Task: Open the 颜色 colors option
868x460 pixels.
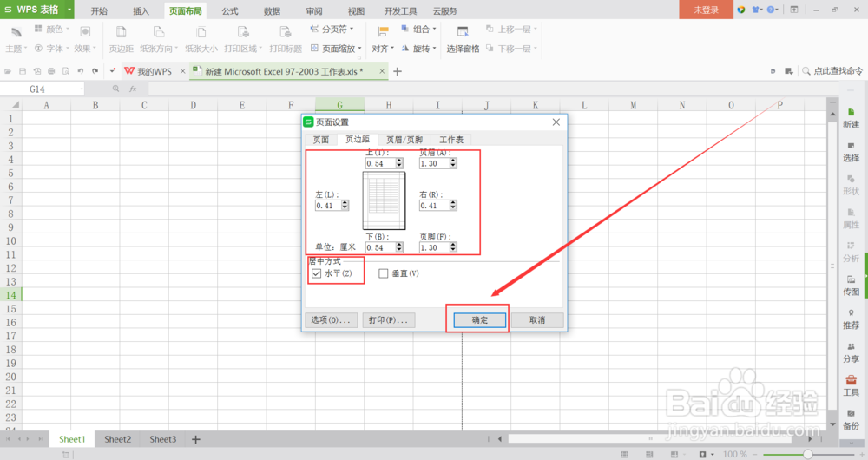Action: 52,30
